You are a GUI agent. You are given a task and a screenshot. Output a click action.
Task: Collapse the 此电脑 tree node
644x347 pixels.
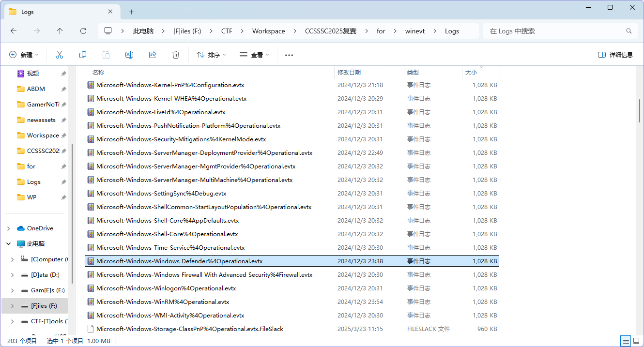tap(9, 244)
